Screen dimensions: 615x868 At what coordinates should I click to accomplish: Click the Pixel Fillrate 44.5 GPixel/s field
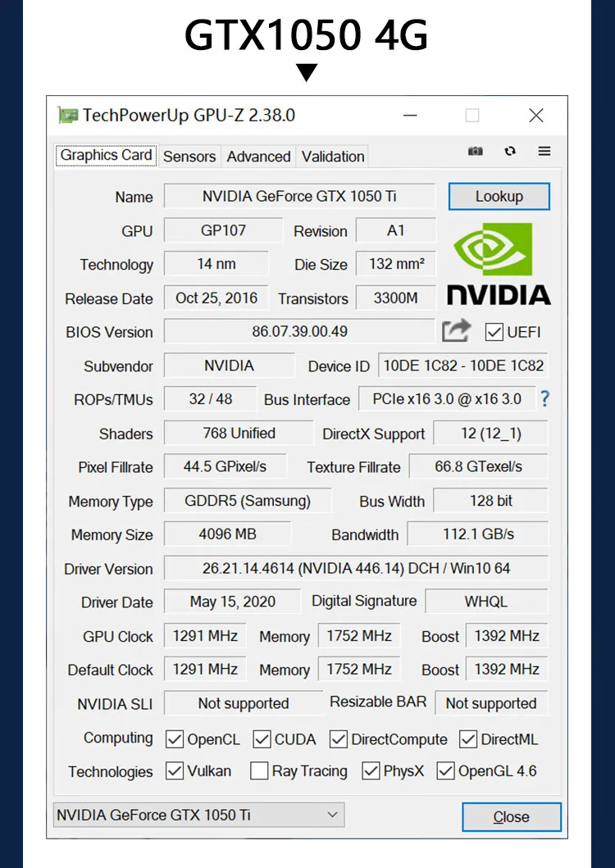[225, 466]
